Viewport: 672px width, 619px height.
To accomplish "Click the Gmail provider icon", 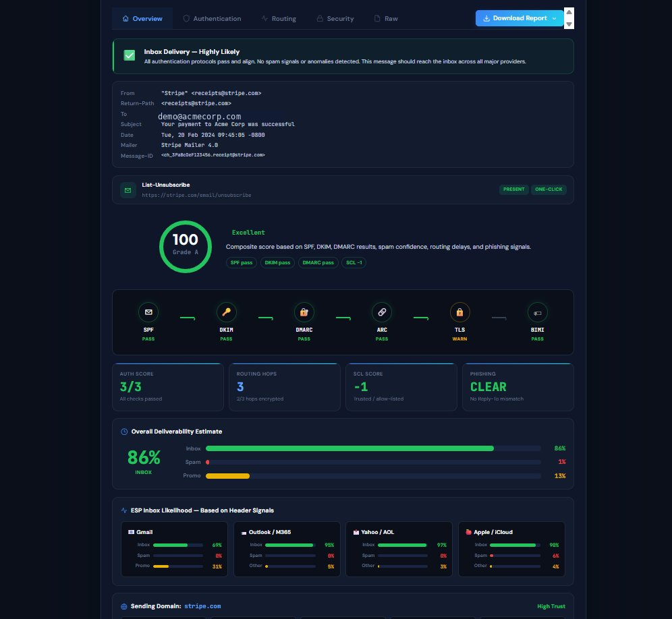I will click(130, 532).
